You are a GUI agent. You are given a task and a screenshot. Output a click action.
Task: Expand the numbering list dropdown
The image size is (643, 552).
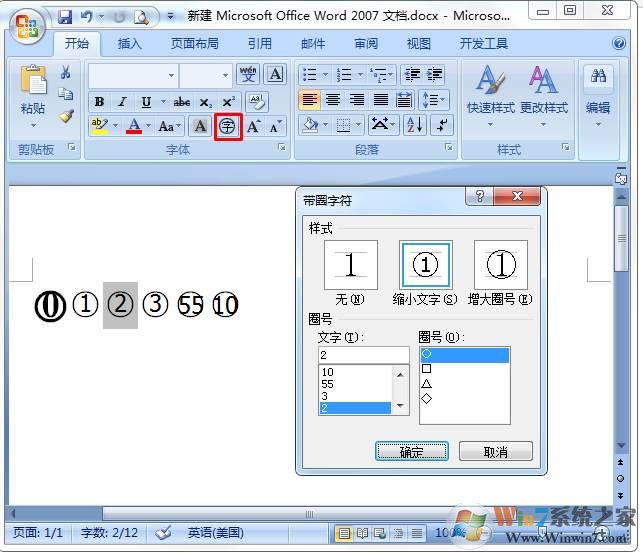click(x=360, y=75)
